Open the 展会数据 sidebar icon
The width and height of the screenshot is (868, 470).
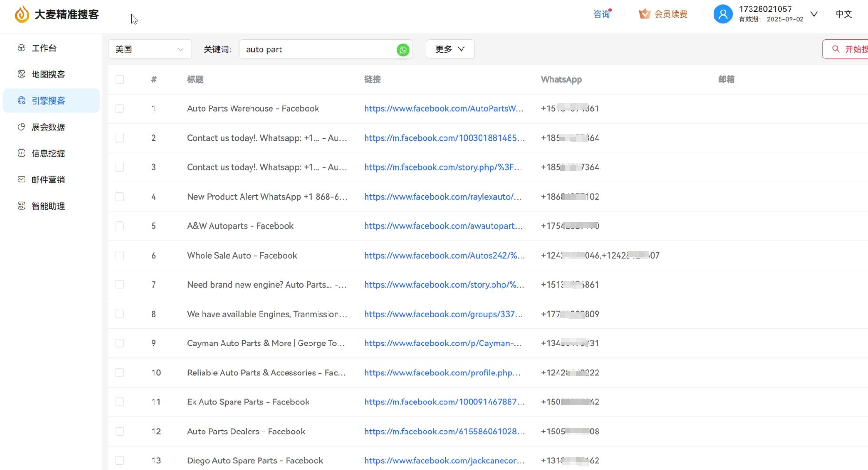21,127
